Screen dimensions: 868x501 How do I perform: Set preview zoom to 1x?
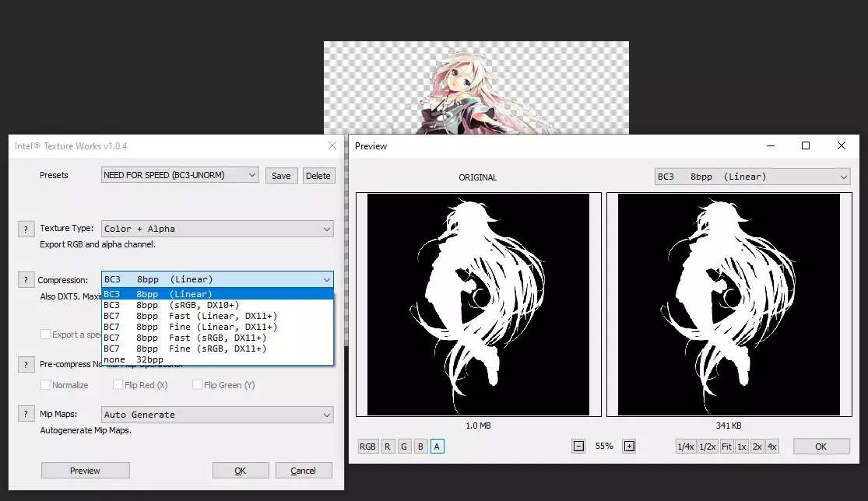[x=742, y=447]
